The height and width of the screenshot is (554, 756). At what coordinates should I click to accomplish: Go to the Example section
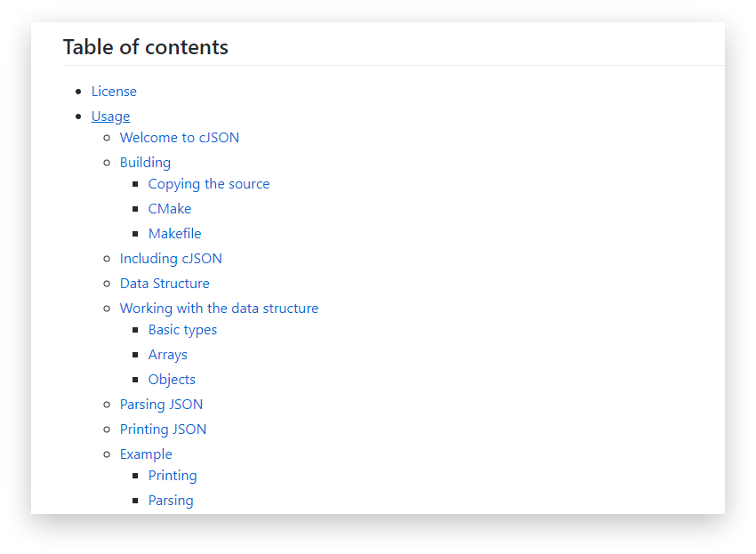146,454
